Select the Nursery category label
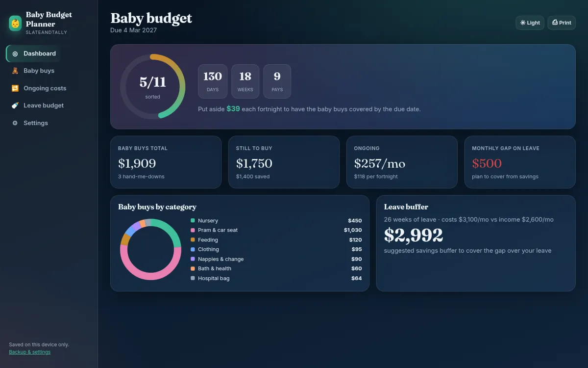The image size is (588, 368). [208, 221]
